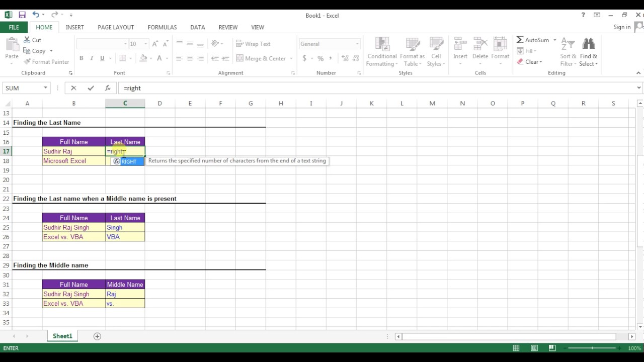Open the FILE tab

pos(14,27)
